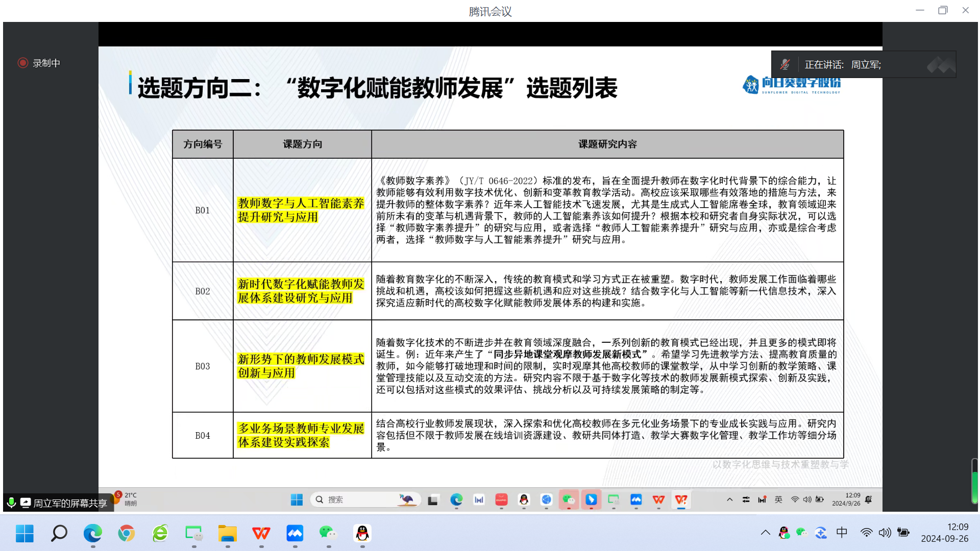Expand the hidden system tray icons chevron

(x=765, y=533)
